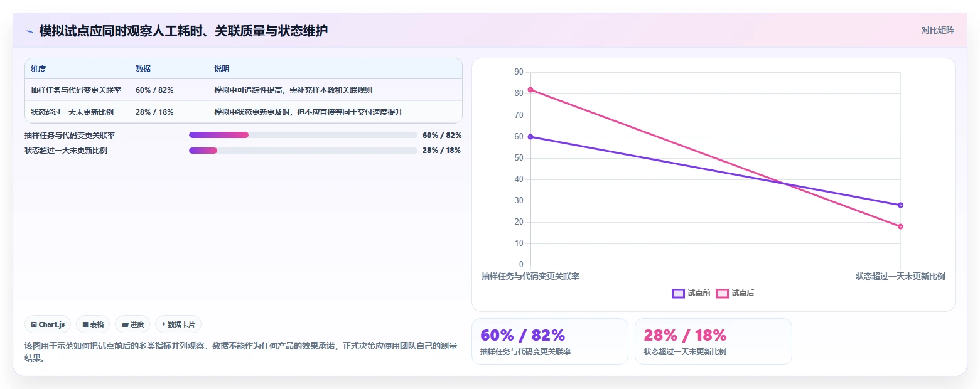Image resolution: width=980 pixels, height=389 pixels.
Task: Click y-axis tick label 50
Action: (x=519, y=158)
